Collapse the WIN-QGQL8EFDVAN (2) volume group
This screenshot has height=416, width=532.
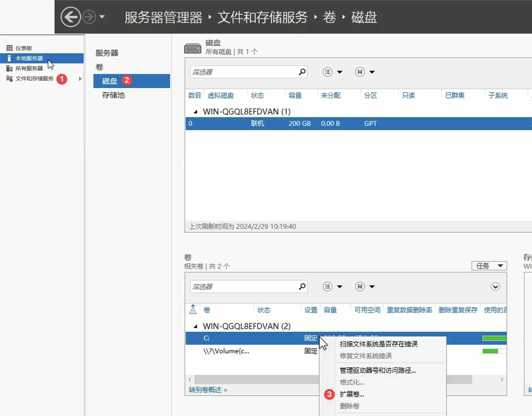click(x=196, y=326)
